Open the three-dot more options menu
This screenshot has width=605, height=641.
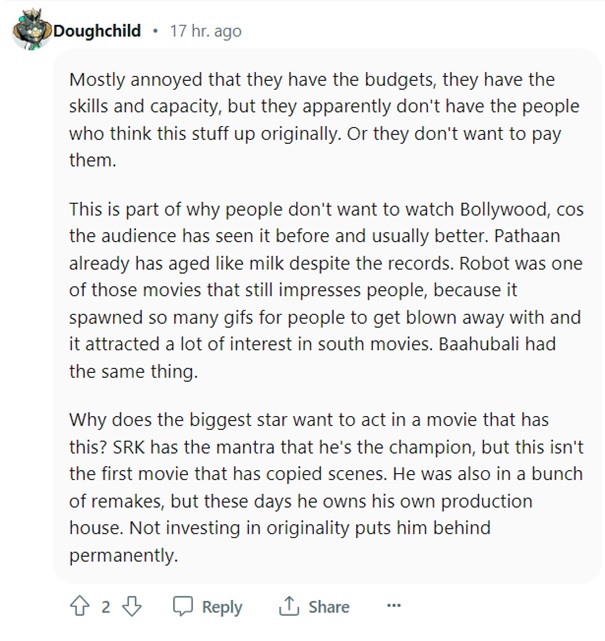coord(393,606)
